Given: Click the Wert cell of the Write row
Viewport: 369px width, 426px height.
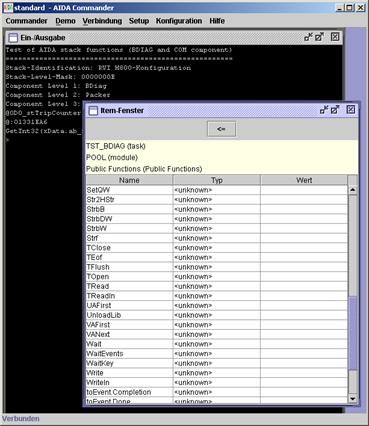Looking at the screenshot, I should point(304,373).
